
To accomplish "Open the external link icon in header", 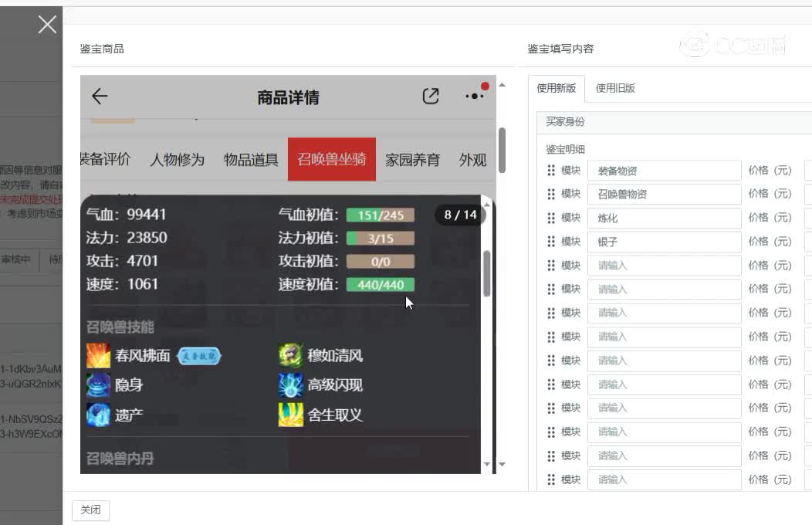I will (x=431, y=94).
